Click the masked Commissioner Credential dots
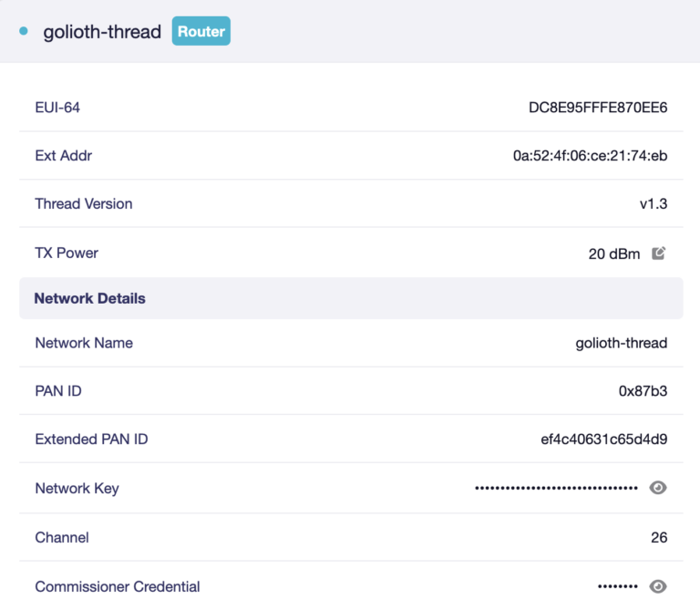Screen dimensions: 700x610 coord(618,586)
